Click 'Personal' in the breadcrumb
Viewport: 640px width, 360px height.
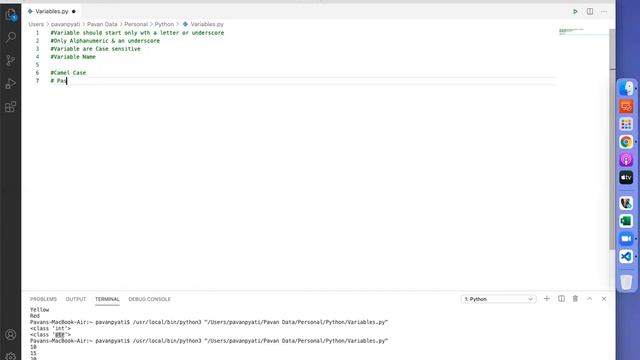tap(136, 24)
